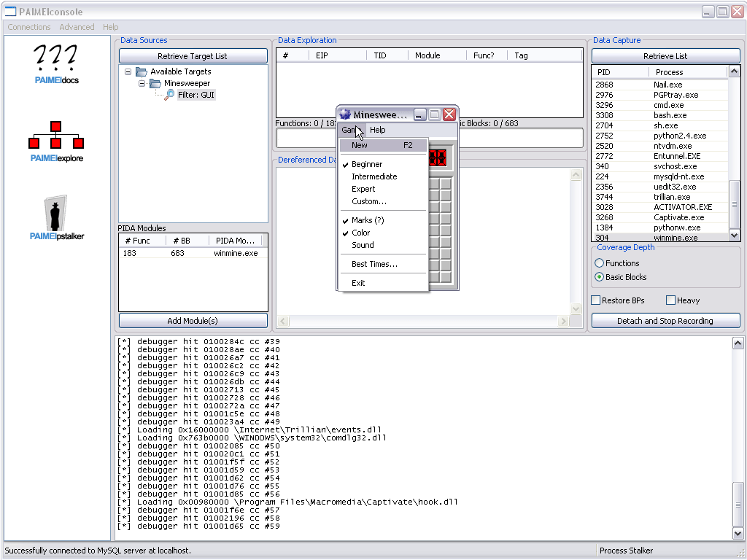
Task: Select the Functions coverage depth radio
Action: [x=600, y=263]
